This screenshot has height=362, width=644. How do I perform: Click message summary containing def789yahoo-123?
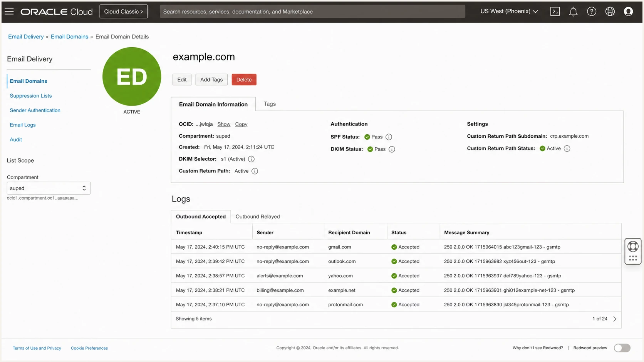pyautogui.click(x=503, y=276)
